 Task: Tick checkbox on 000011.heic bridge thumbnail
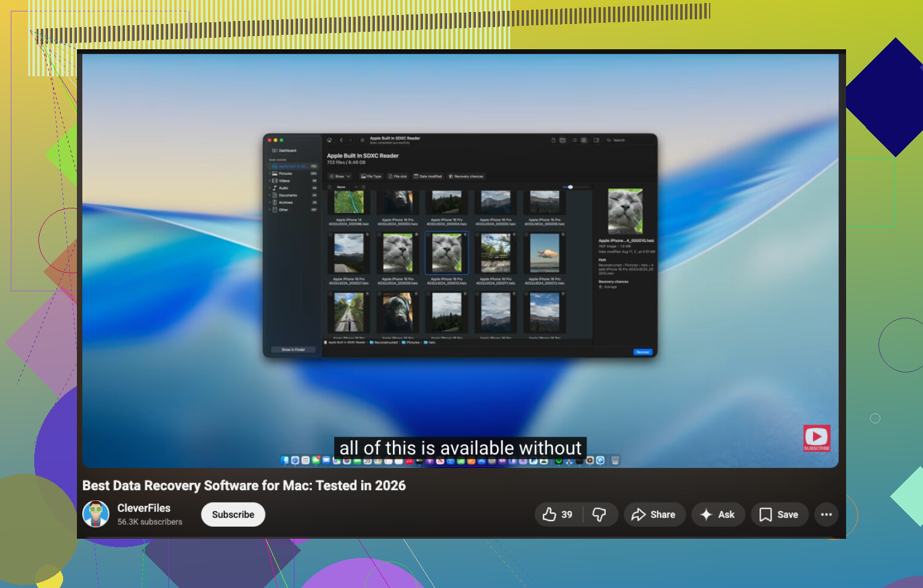coord(477,234)
